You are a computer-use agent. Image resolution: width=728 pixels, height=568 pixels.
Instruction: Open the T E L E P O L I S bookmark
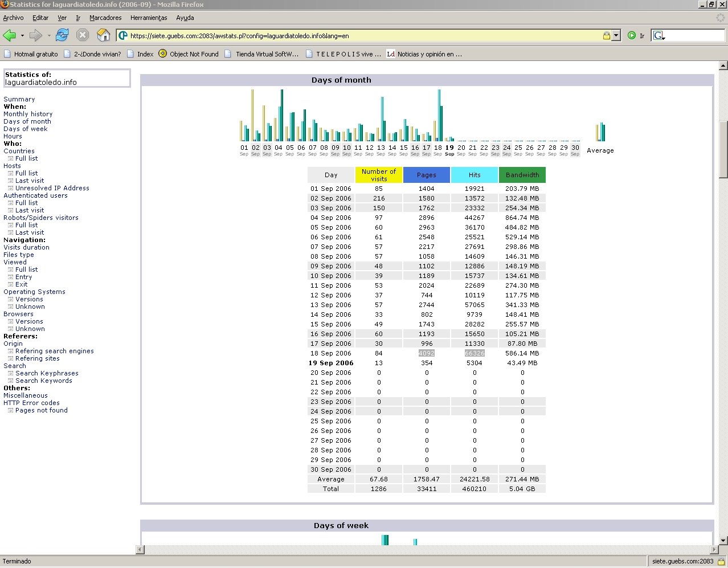click(343, 54)
